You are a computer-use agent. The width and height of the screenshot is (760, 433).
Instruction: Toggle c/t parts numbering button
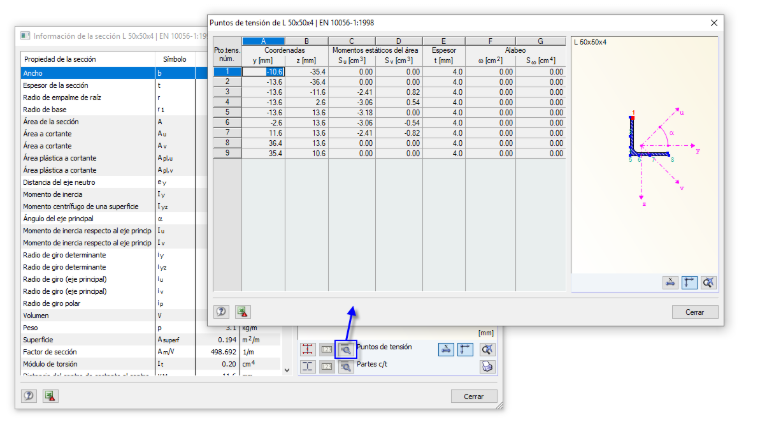(327, 367)
